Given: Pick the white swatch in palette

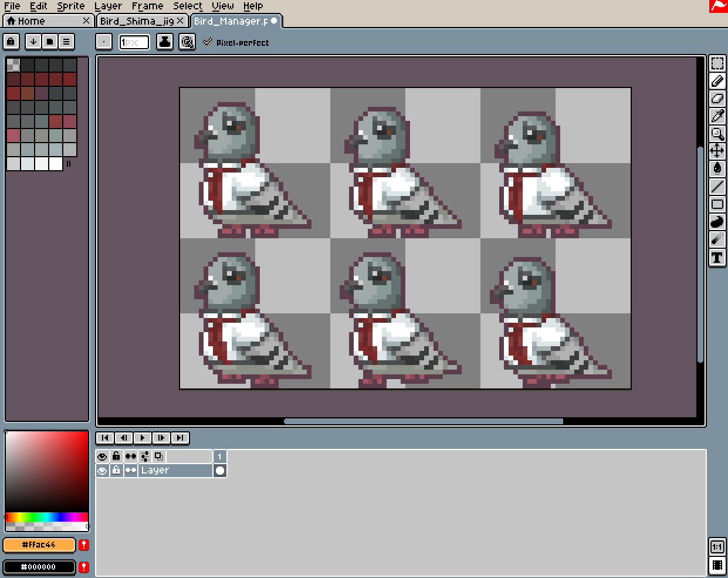Looking at the screenshot, I should [x=56, y=164].
